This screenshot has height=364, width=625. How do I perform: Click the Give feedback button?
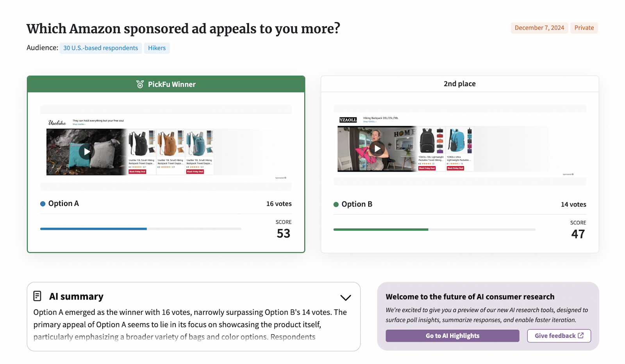pyautogui.click(x=559, y=336)
